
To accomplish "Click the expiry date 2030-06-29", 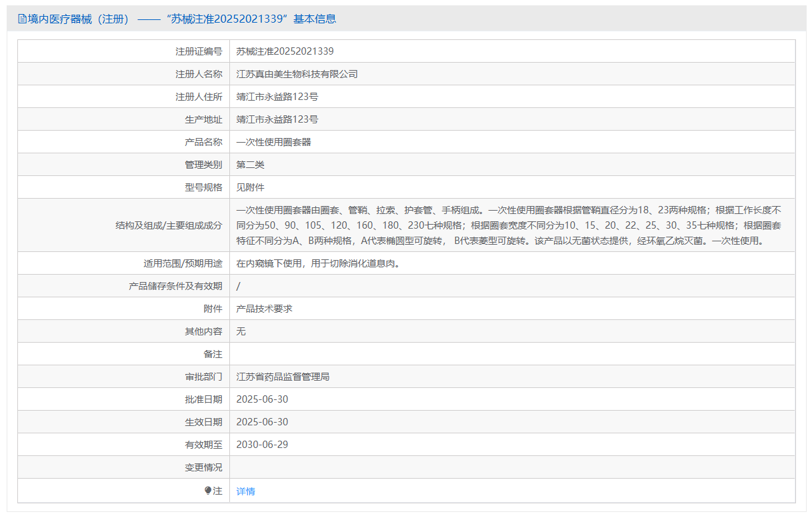I will coord(263,445).
